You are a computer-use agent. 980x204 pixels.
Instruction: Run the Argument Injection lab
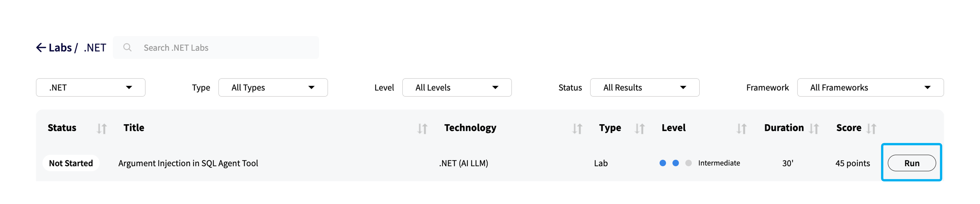[912, 163]
